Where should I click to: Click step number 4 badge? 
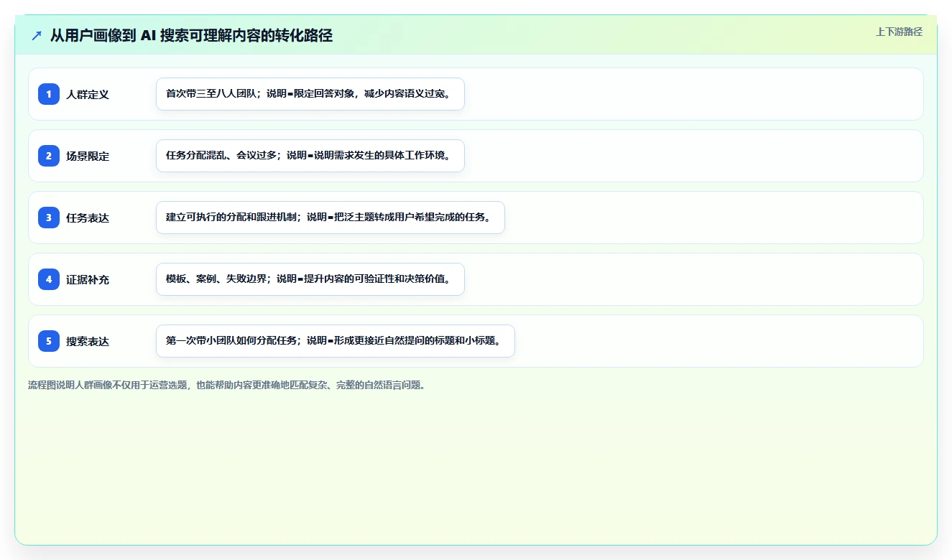pos(49,279)
